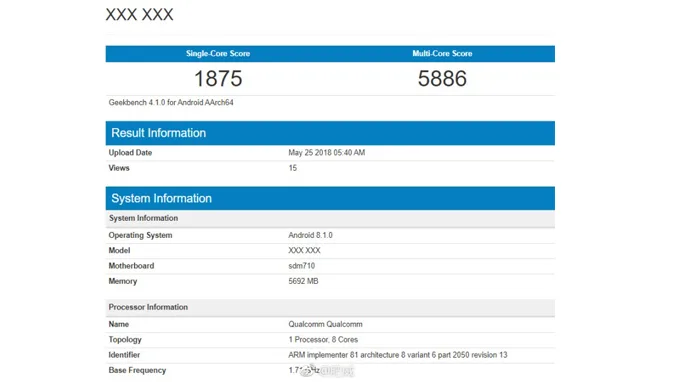Viewport: 680px width, 382px height.
Task: Click the single-core score value 1875
Action: click(x=218, y=78)
